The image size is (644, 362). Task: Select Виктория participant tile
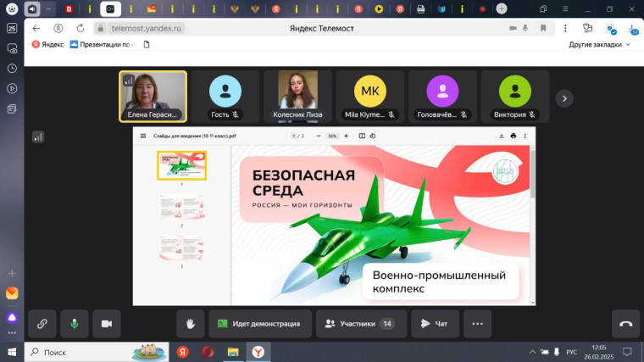(515, 97)
